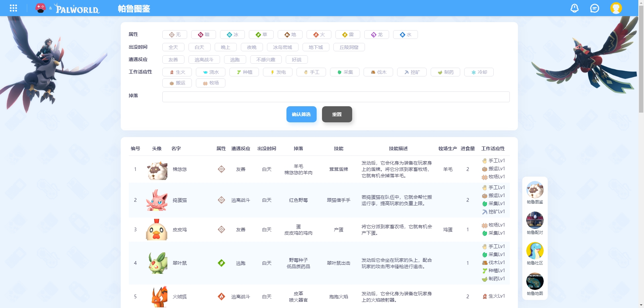
Task: Toggle the 暗 attribute filter
Action: point(204,35)
